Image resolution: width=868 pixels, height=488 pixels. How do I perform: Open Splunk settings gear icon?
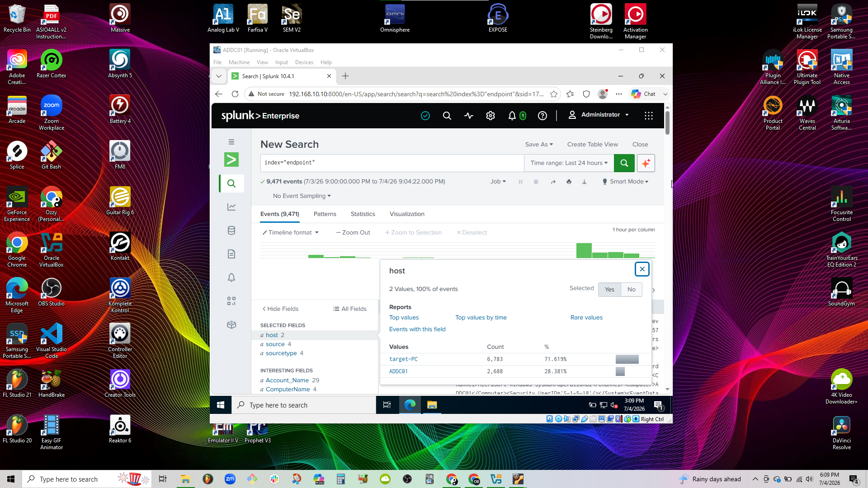[x=491, y=116]
